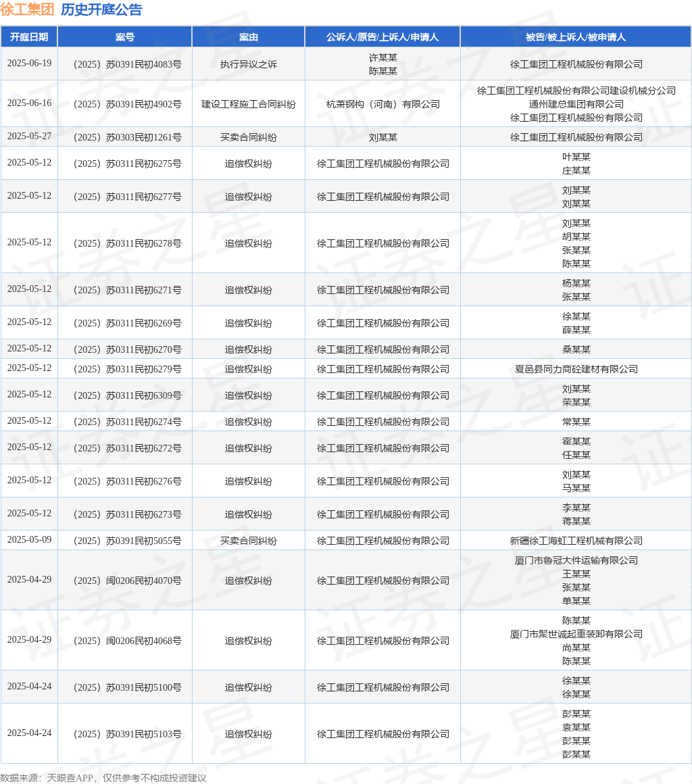Click the date 2025-06-16
The width and height of the screenshot is (692, 784).
pos(29,103)
